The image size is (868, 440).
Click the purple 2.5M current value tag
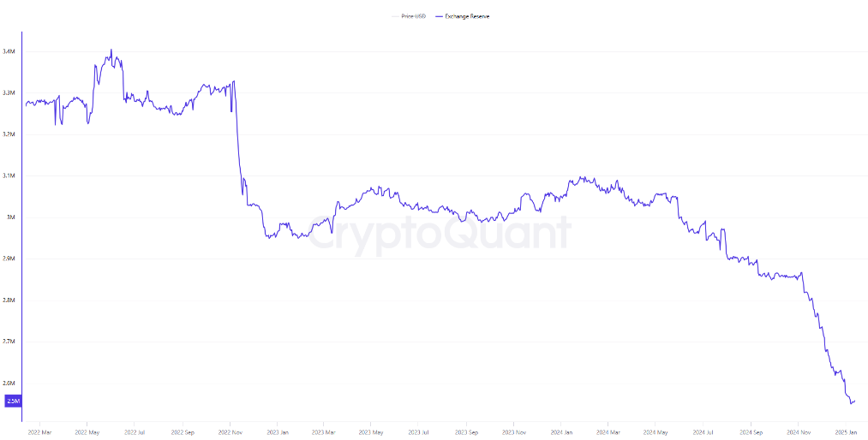13,401
